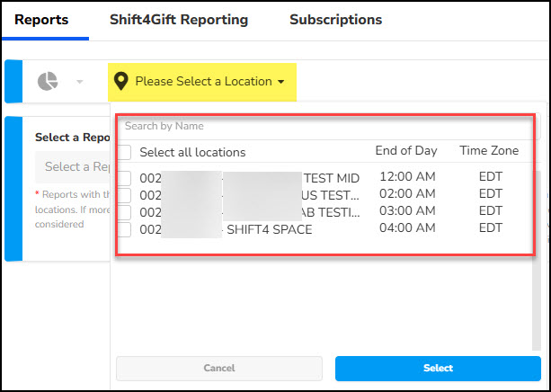551x392 pixels.
Task: Open the Please Select a Location dropdown
Action: [x=201, y=82]
